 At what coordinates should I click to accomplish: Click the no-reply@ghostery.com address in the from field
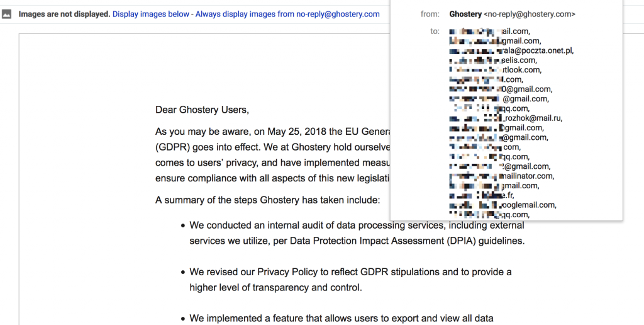(530, 14)
